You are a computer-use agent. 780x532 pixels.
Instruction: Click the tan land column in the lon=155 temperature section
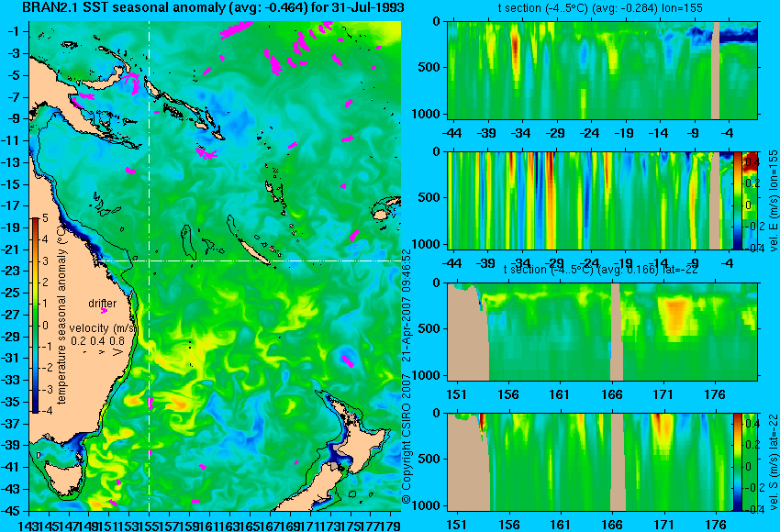point(716,70)
